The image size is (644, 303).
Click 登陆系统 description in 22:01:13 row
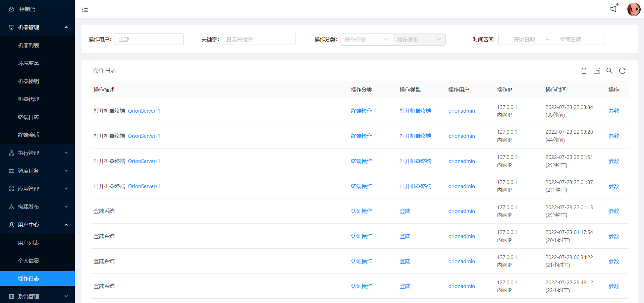(104, 211)
